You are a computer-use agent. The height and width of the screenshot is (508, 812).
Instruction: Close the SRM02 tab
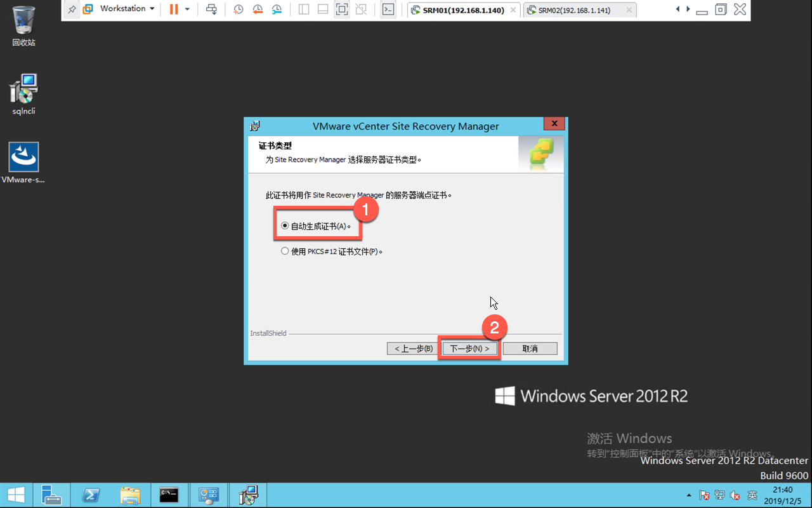pos(629,10)
